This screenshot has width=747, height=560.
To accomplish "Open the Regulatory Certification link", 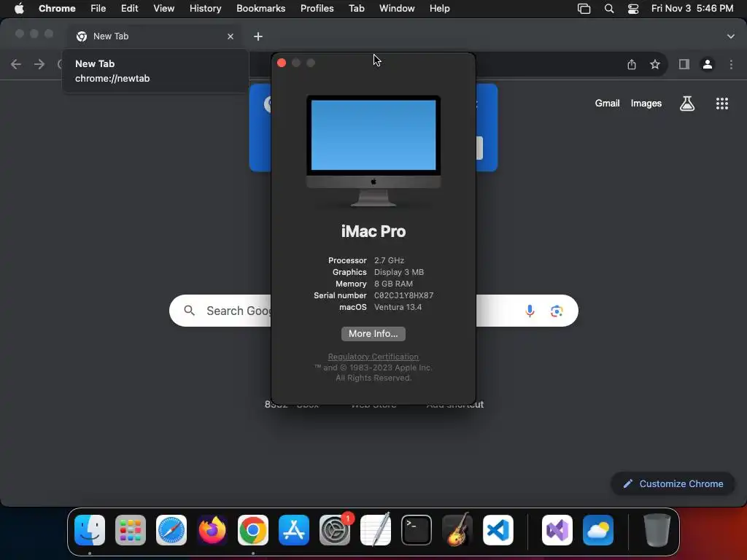I will pos(373,357).
